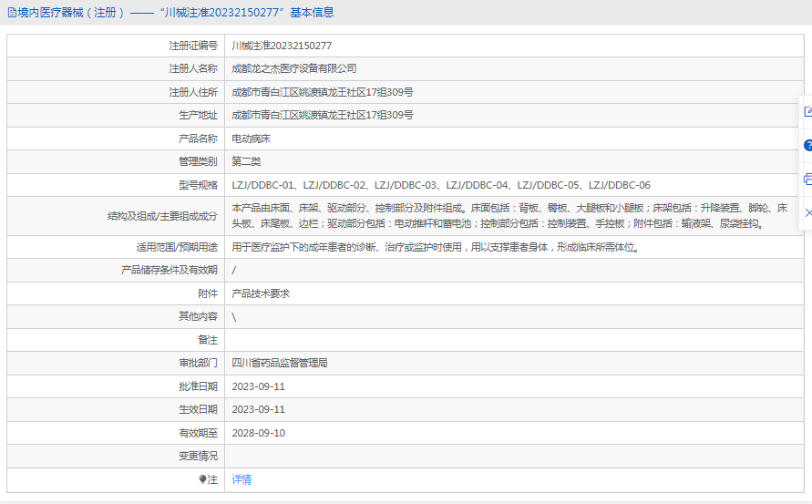Select registration number value 川械注准20232150277
The height and width of the screenshot is (504, 812).
(282, 46)
